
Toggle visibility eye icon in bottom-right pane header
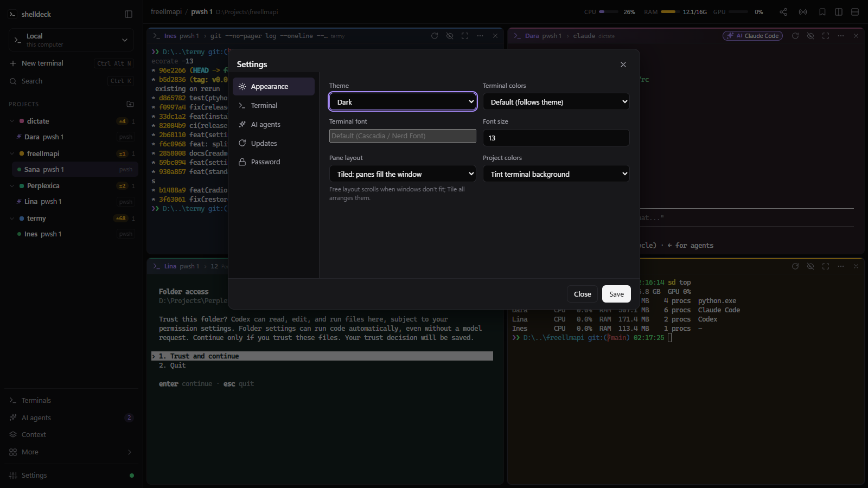click(810, 266)
